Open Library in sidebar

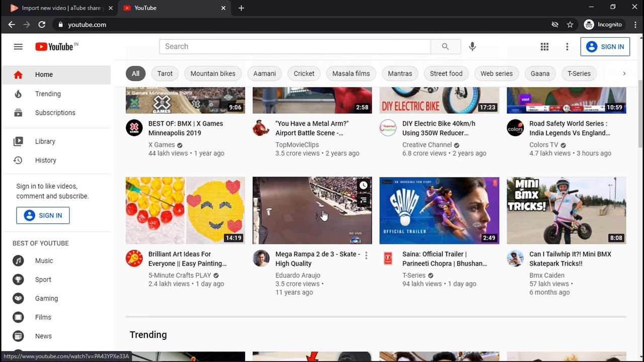[x=55, y=141]
